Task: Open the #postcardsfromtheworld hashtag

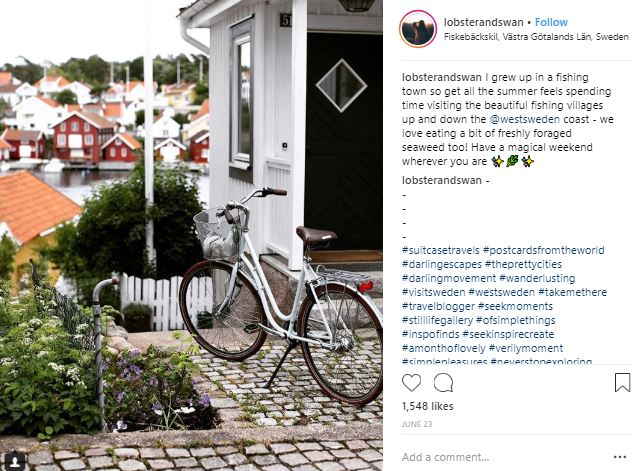Action: click(x=543, y=250)
